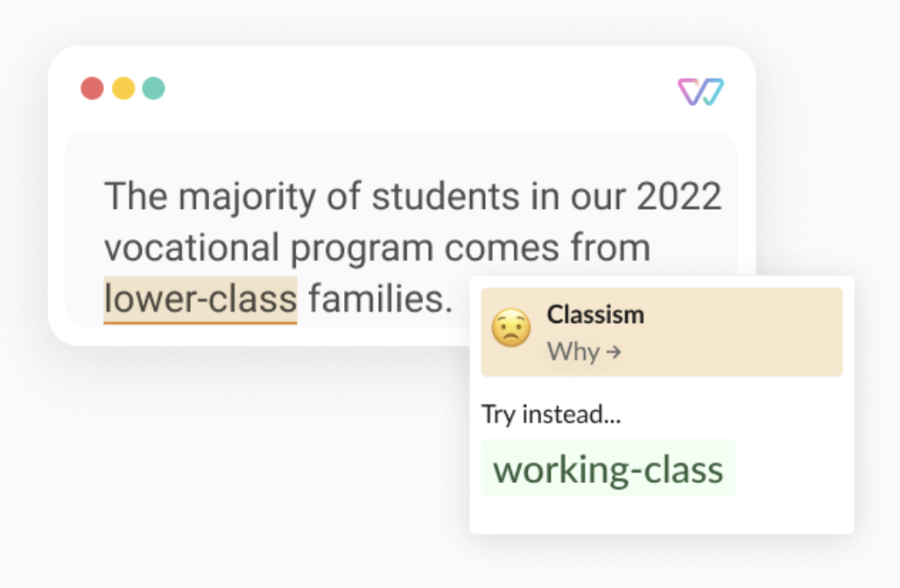Open the Why explanation link

(584, 352)
